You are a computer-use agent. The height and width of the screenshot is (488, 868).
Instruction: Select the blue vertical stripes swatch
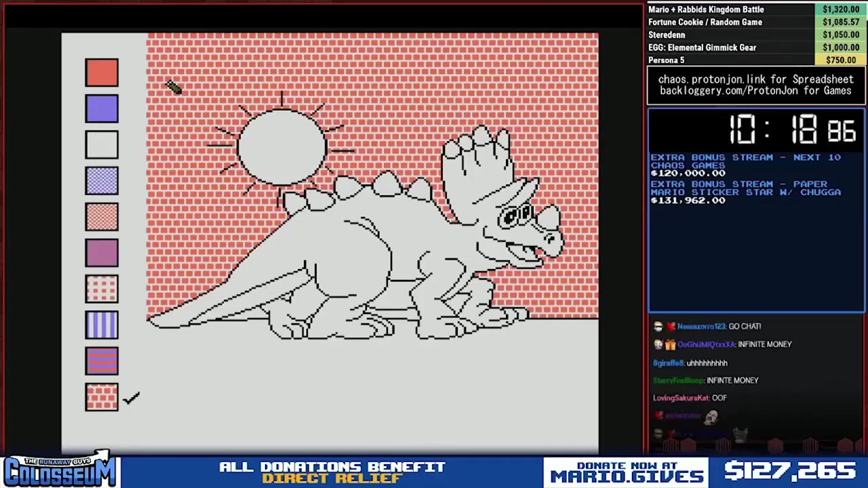coord(102,325)
